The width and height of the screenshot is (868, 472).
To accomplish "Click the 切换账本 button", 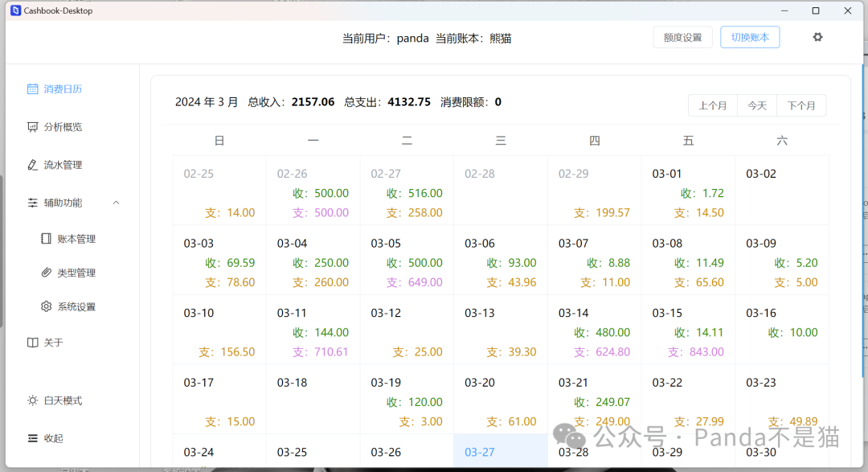I will (750, 37).
